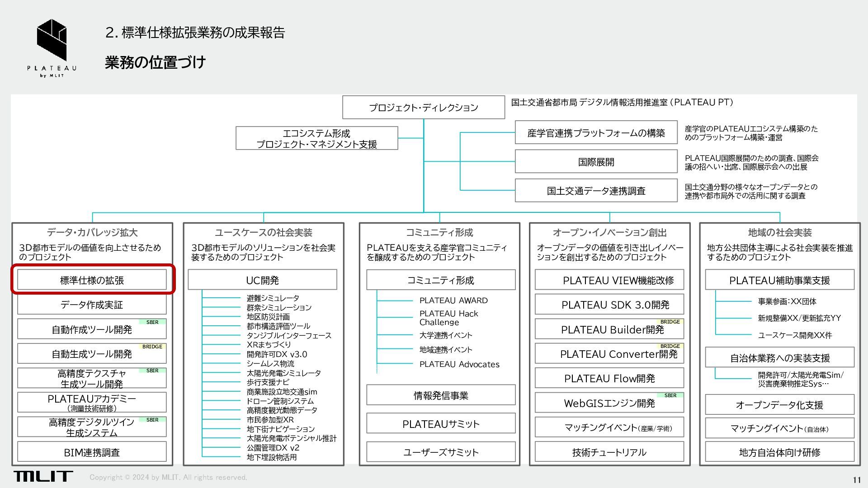Click the BRIDGE tag on PLATEAU Builder開発
868x488 pixels.
pyautogui.click(x=670, y=322)
